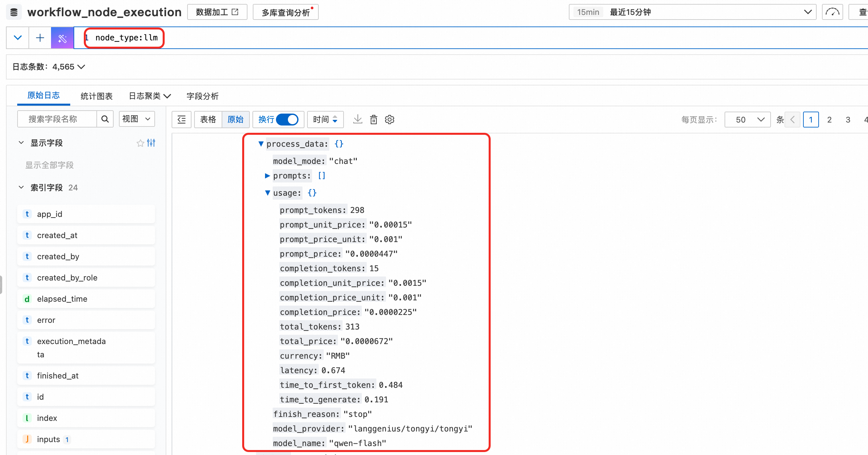Click the 搜索字段名称 search field

(57, 119)
